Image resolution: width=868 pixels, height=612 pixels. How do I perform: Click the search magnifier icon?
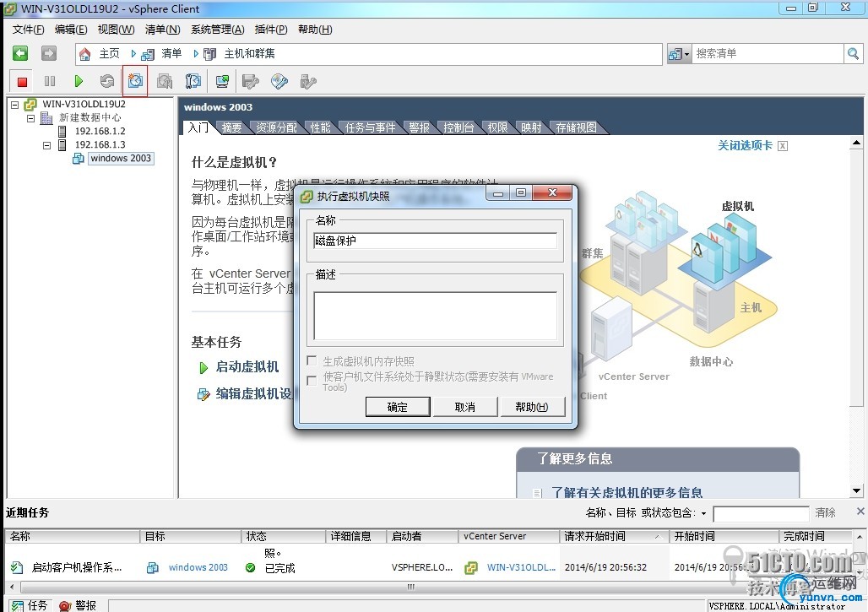853,54
